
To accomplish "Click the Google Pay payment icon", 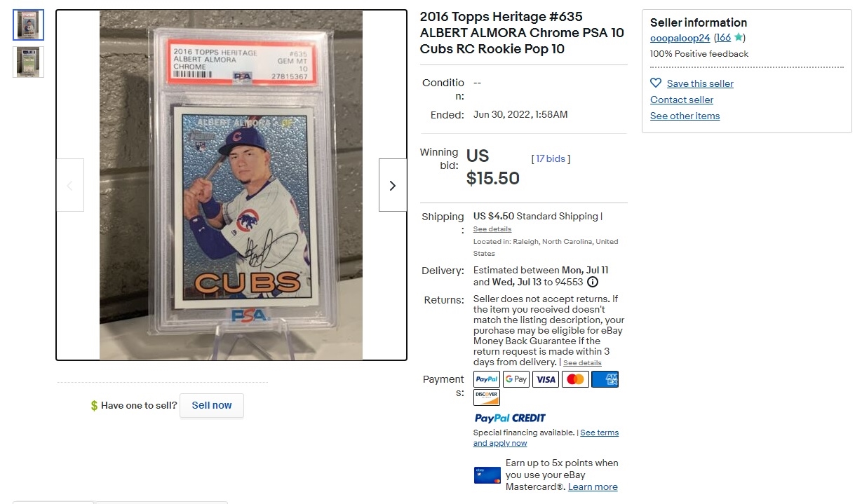I will tap(516, 379).
